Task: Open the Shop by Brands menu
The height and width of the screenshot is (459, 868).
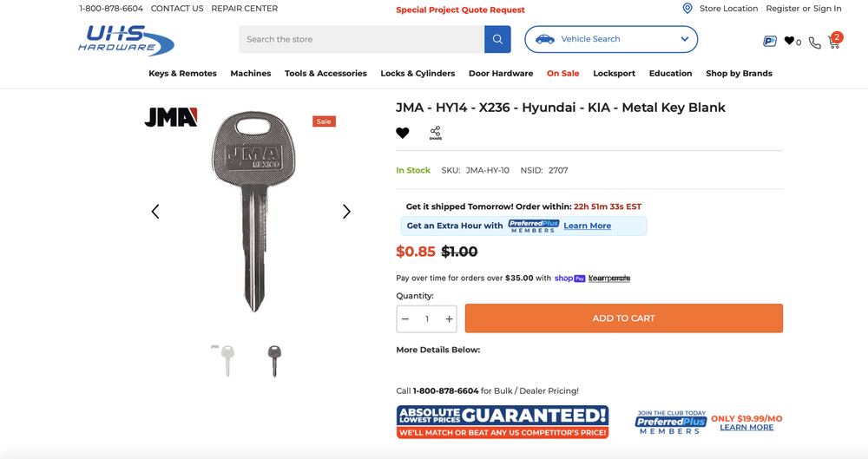Action: pos(739,73)
